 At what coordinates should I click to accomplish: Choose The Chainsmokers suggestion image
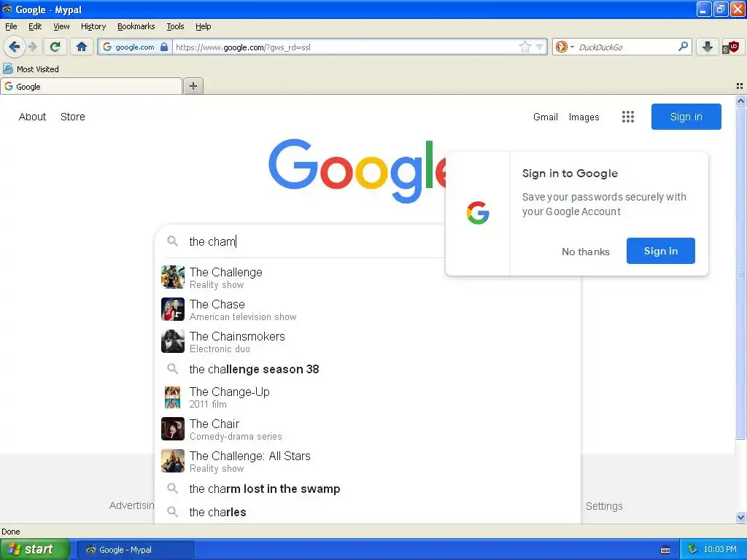tap(172, 341)
